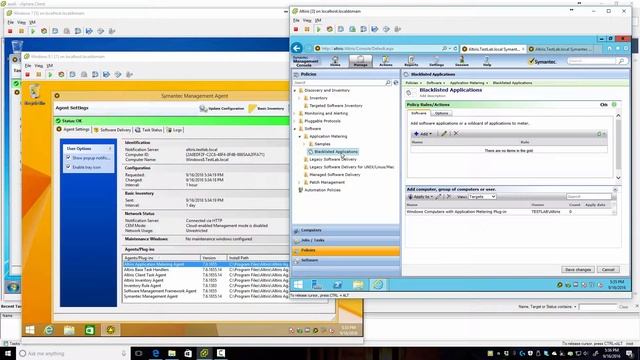The width and height of the screenshot is (640, 360).
Task: Select Managed Software Delivery tree item
Action: (335, 175)
